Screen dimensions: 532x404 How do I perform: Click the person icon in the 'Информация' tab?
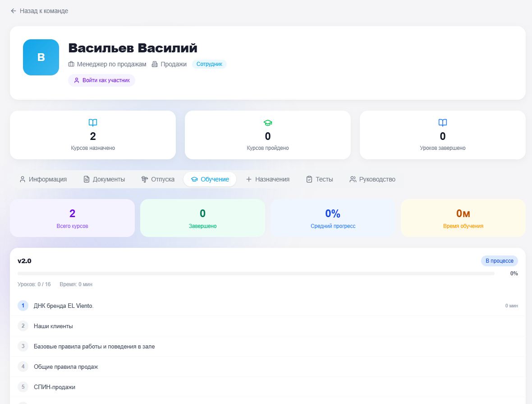coord(23,179)
